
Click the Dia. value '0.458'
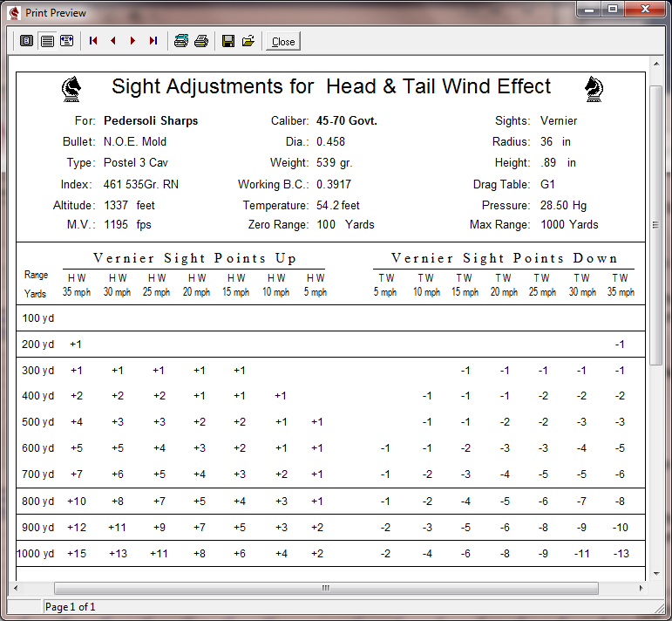(330, 142)
